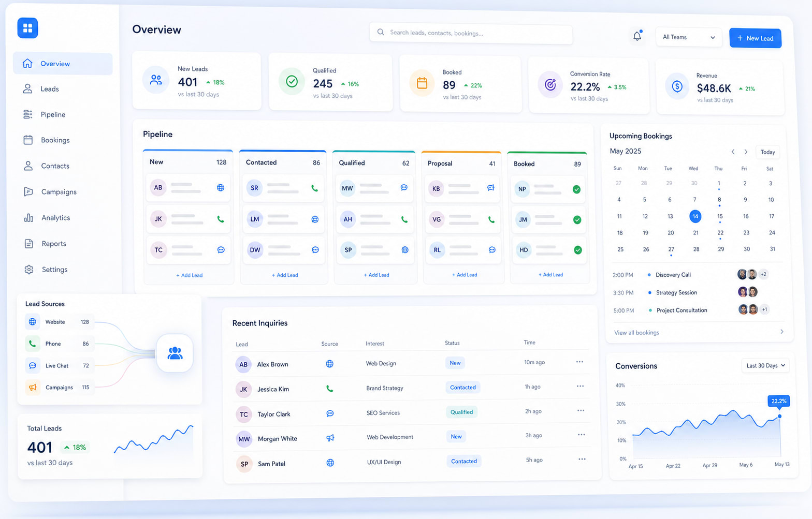Click the Lead Sources people hub icon
The image size is (812, 519).
click(x=175, y=353)
